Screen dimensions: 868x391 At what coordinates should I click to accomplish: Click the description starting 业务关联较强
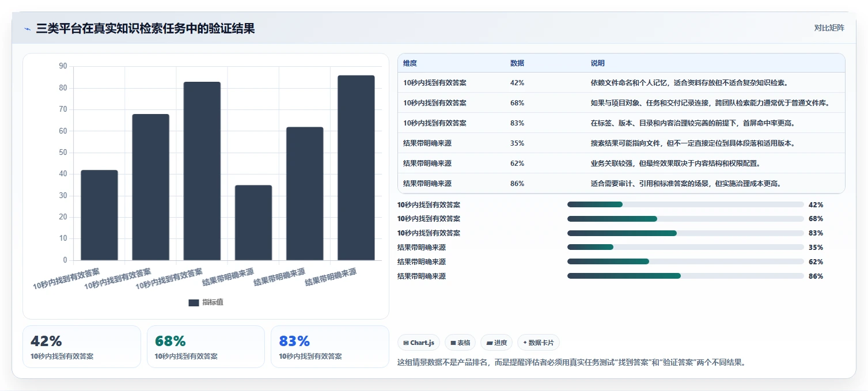(676, 164)
